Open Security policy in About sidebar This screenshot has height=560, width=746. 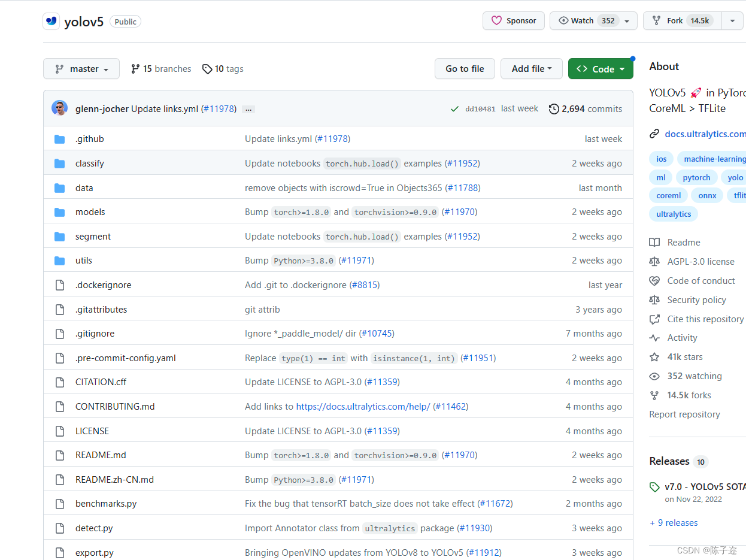[696, 300]
